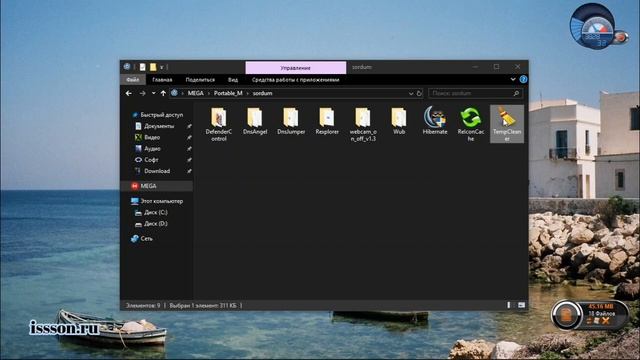
Task: Select the Hibernate application icon
Action: tap(435, 121)
